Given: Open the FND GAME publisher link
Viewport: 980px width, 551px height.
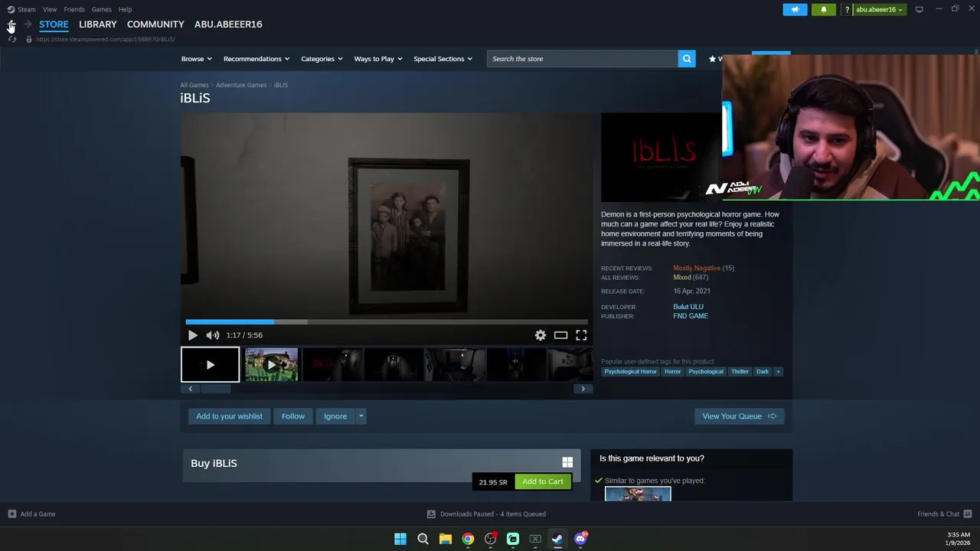Looking at the screenshot, I should coord(691,316).
